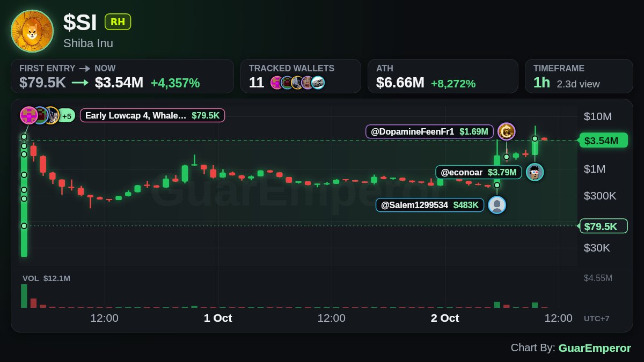Click the $30K price axis label

(597, 248)
